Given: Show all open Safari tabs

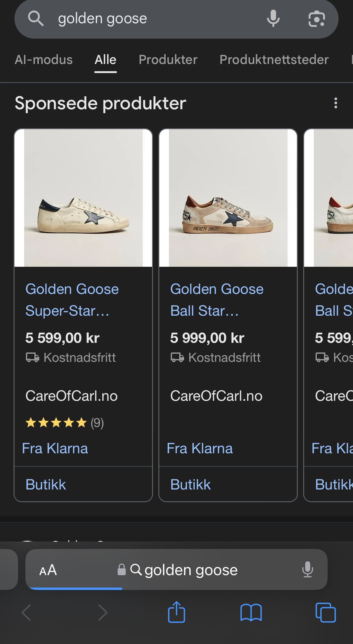Looking at the screenshot, I should [x=326, y=613].
